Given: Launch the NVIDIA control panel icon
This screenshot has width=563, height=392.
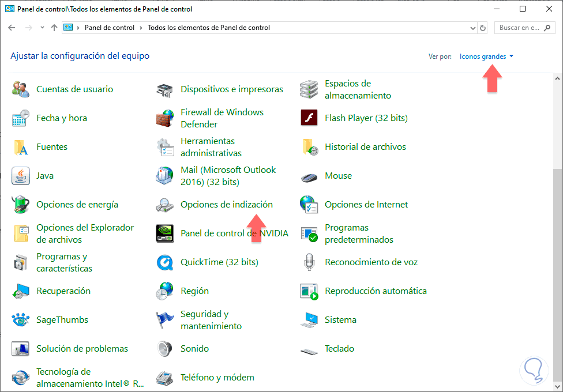Looking at the screenshot, I should point(165,233).
